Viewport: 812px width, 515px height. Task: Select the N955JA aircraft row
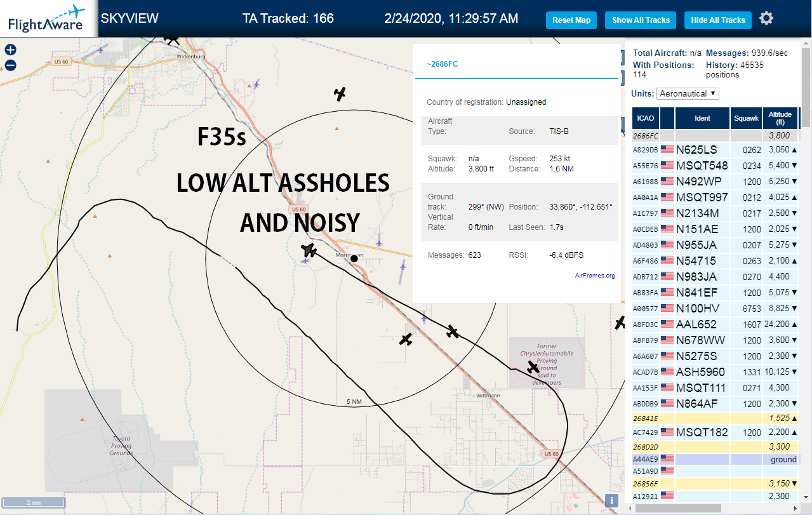pos(715,245)
